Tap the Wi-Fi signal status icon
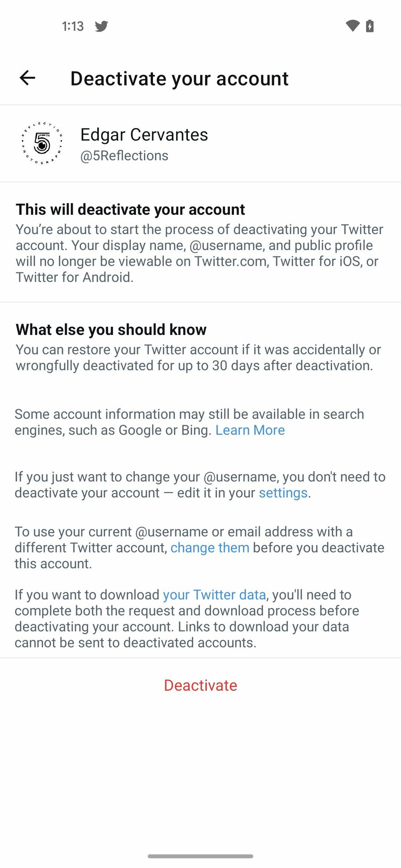Image resolution: width=401 pixels, height=868 pixels. tap(352, 26)
